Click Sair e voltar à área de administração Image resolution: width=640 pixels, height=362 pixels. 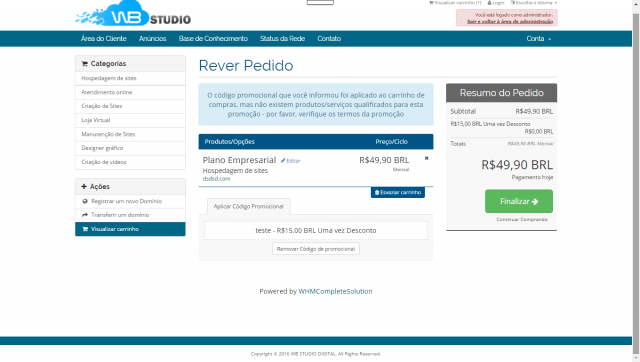510,21
